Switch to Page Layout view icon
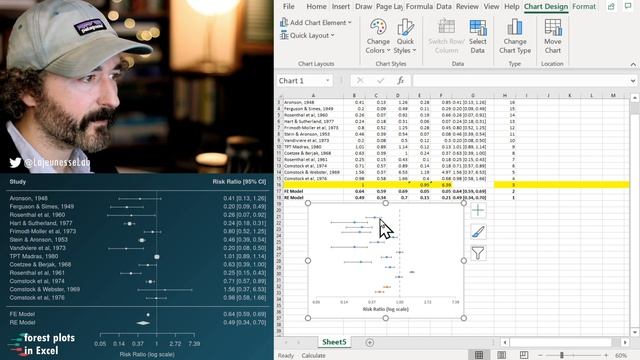Screen dimensions: 640x360 502,355
